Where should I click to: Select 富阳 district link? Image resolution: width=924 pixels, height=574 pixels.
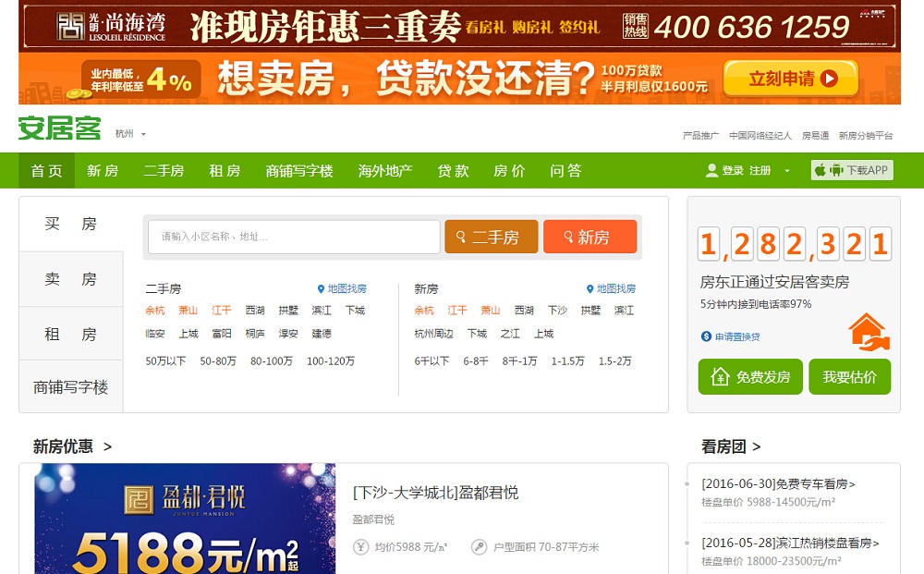coord(222,334)
